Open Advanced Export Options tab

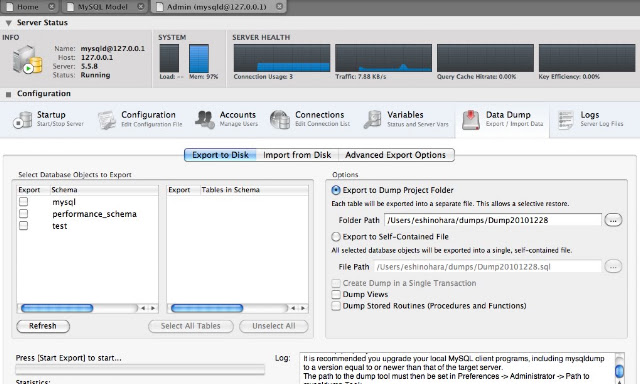[396, 155]
